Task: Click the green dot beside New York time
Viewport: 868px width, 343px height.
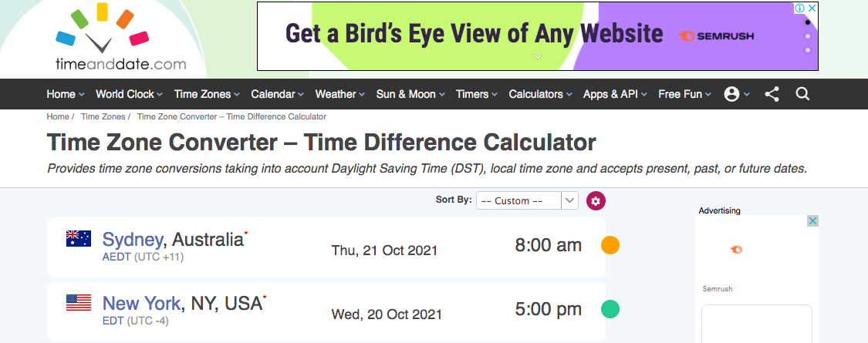Action: pyautogui.click(x=610, y=310)
